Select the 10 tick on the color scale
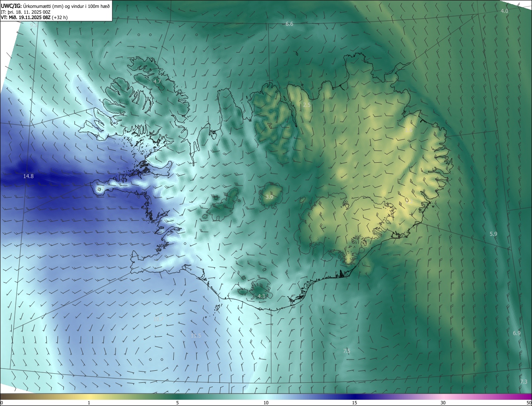This screenshot has height=406, width=532. point(266,403)
